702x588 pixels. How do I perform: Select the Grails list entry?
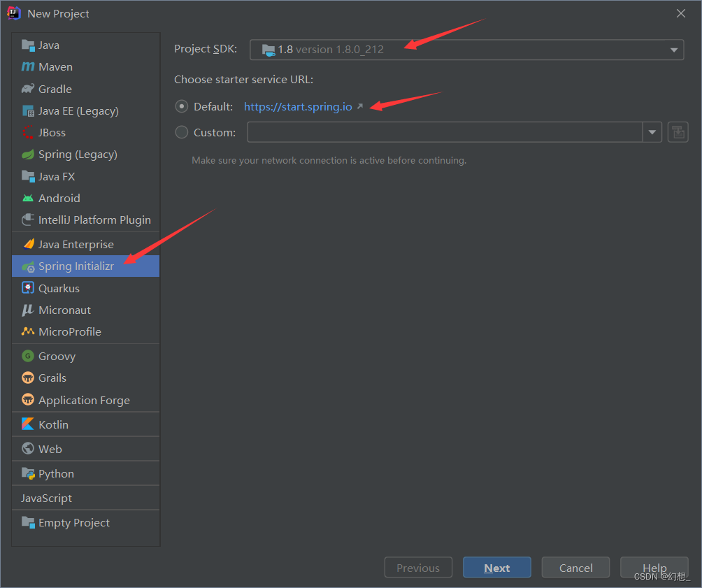coord(85,378)
